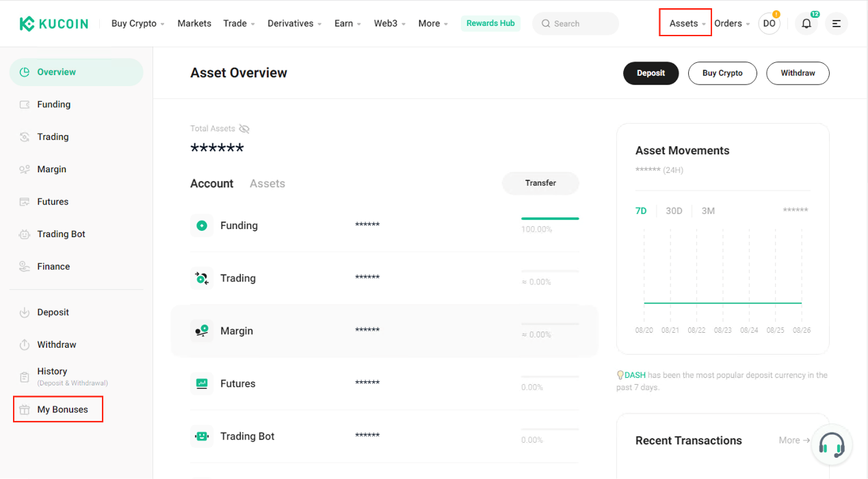Image resolution: width=868 pixels, height=479 pixels.
Task: Click the black Deposit button
Action: [650, 73]
